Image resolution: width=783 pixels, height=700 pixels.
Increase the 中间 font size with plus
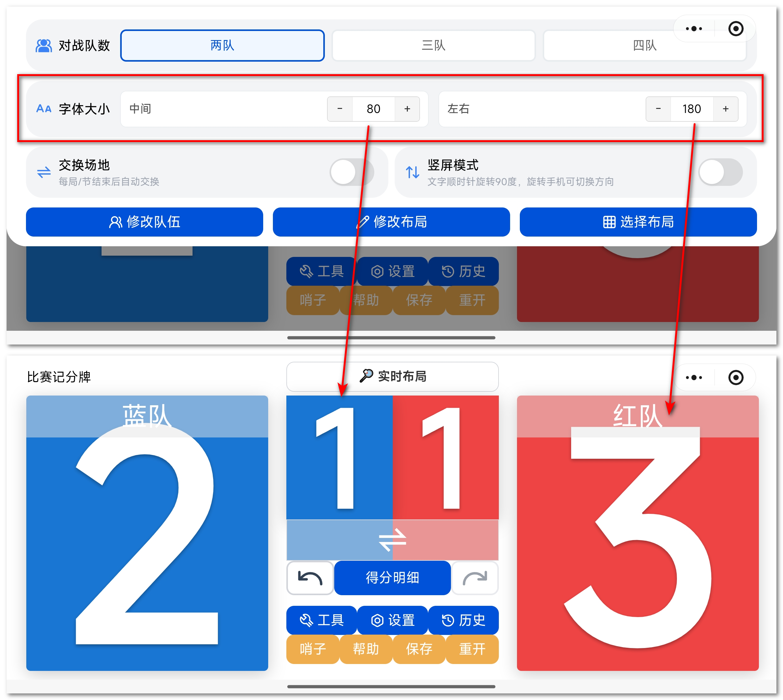coord(407,109)
